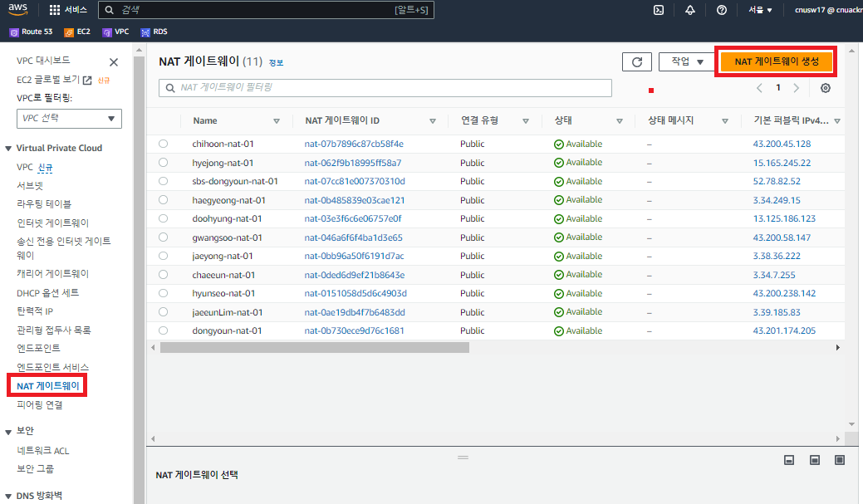The width and height of the screenshot is (863, 504).
Task: Sort by 상태 메시지 column arrow
Action: click(725, 121)
